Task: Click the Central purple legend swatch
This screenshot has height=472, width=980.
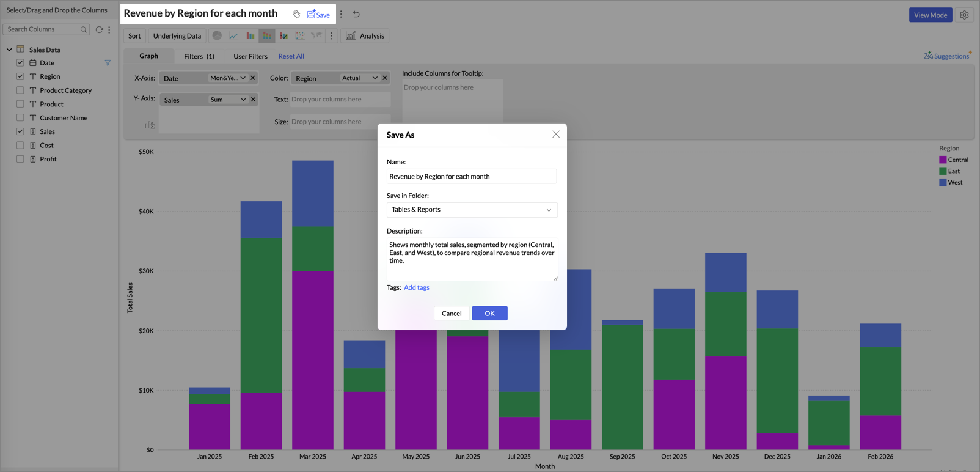Action: pyautogui.click(x=943, y=160)
